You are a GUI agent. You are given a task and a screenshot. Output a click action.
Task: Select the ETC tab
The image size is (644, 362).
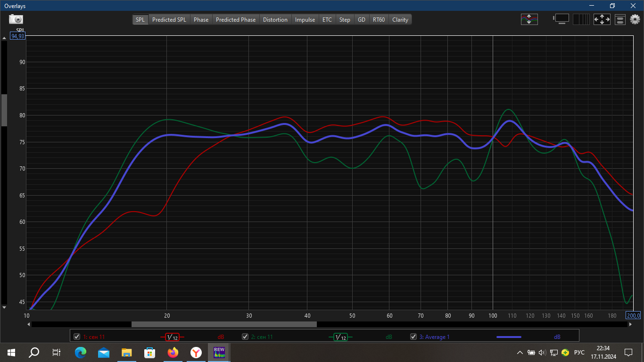click(x=327, y=19)
